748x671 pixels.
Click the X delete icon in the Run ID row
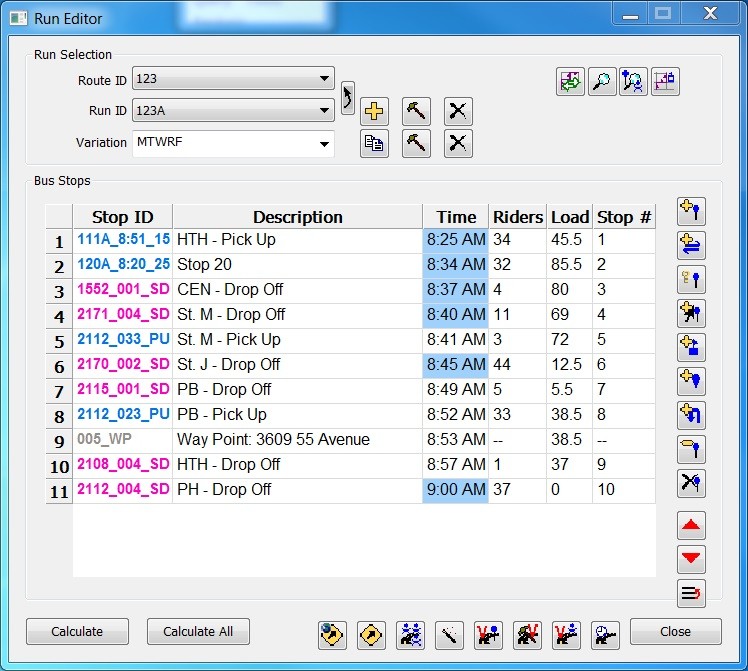(458, 111)
